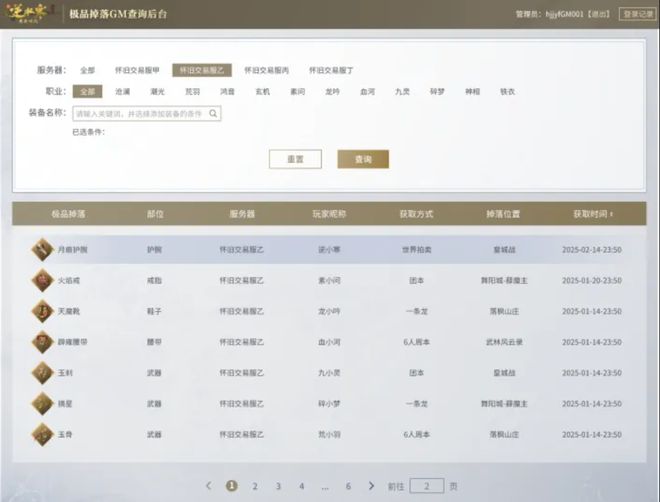Click player name 逆小寒
Viewport: 660px width, 502px height.
pos(329,250)
